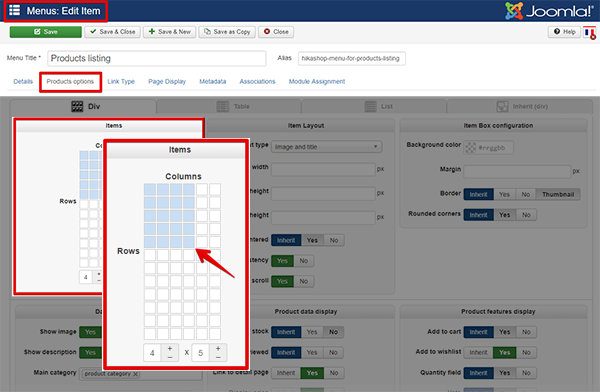Set Rounded corners to Inherit
The image size is (600, 392).
(x=478, y=215)
